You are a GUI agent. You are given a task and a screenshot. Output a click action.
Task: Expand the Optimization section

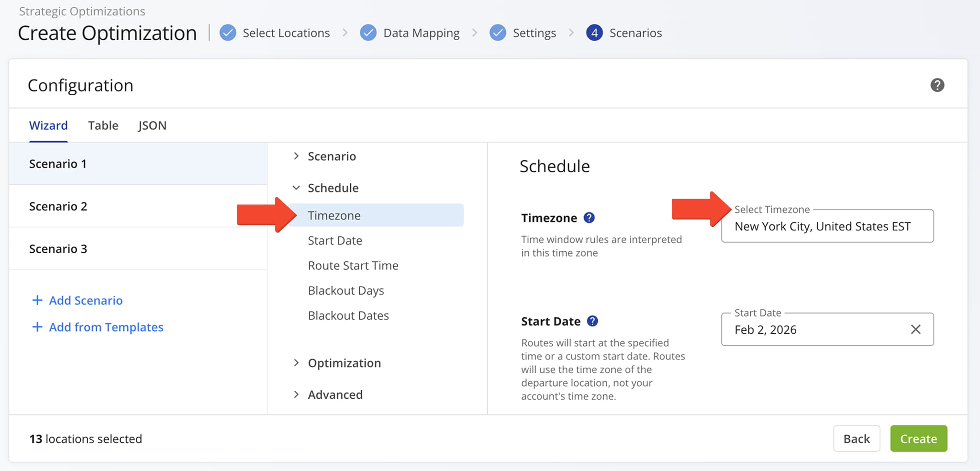click(296, 363)
